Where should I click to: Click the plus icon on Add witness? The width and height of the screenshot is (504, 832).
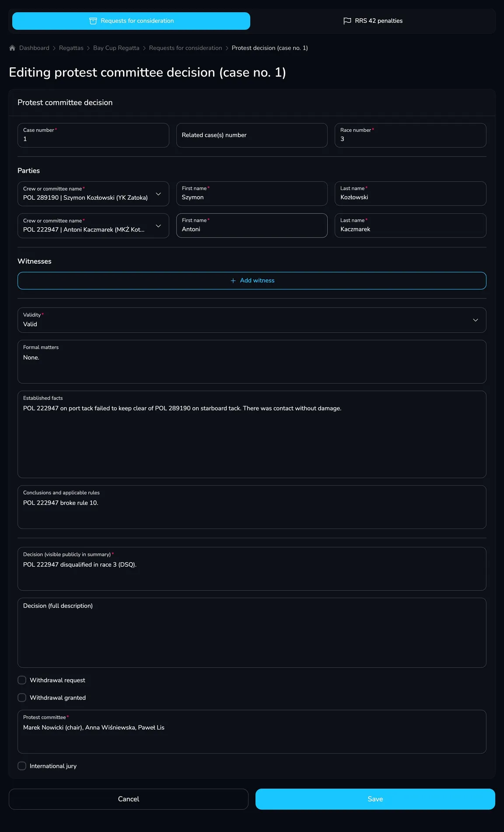coord(233,281)
